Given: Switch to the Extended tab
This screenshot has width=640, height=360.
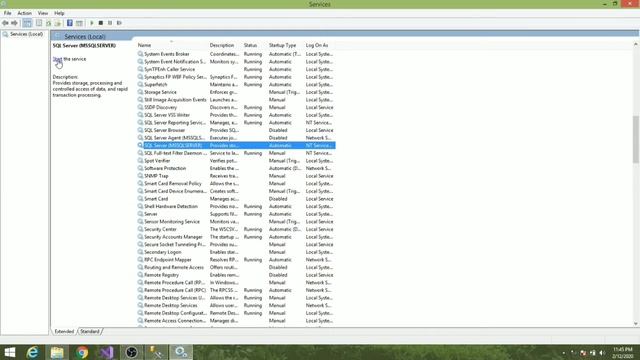Looking at the screenshot, I should coord(64,331).
